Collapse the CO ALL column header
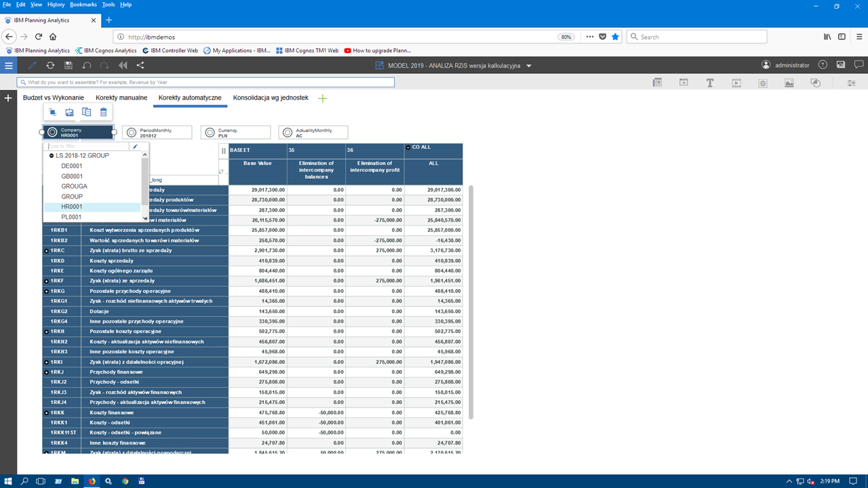 click(408, 147)
